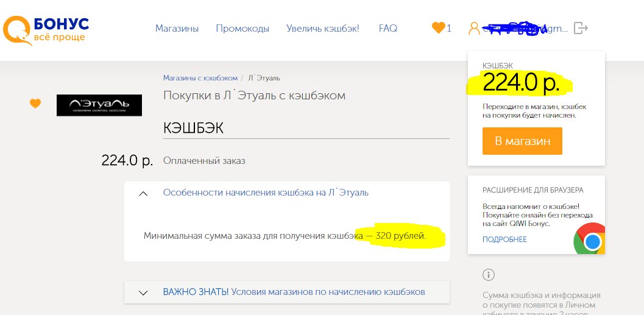The image size is (644, 315).
Task: Click the Л'Этуаль breadcrumb text
Action: [264, 77]
